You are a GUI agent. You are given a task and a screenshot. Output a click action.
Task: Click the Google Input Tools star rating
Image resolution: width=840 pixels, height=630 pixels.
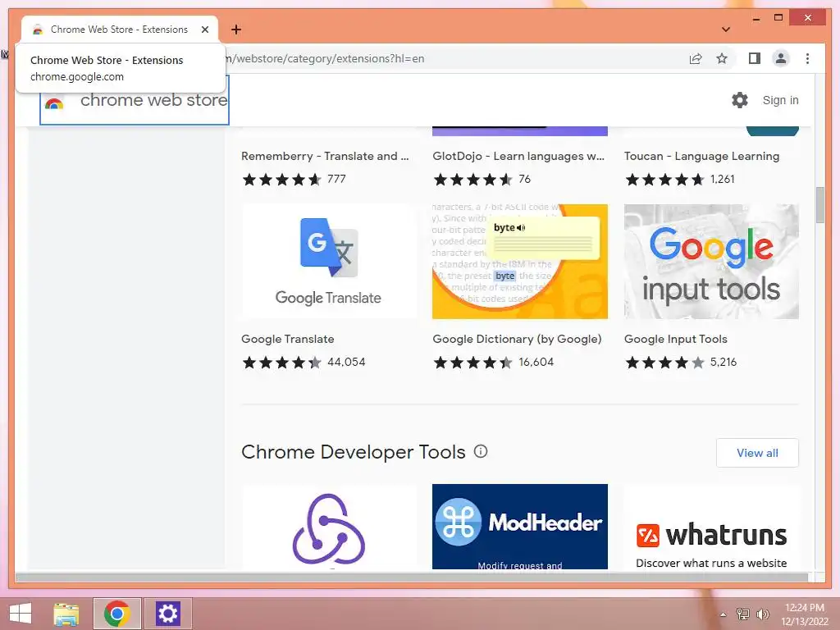coord(664,363)
